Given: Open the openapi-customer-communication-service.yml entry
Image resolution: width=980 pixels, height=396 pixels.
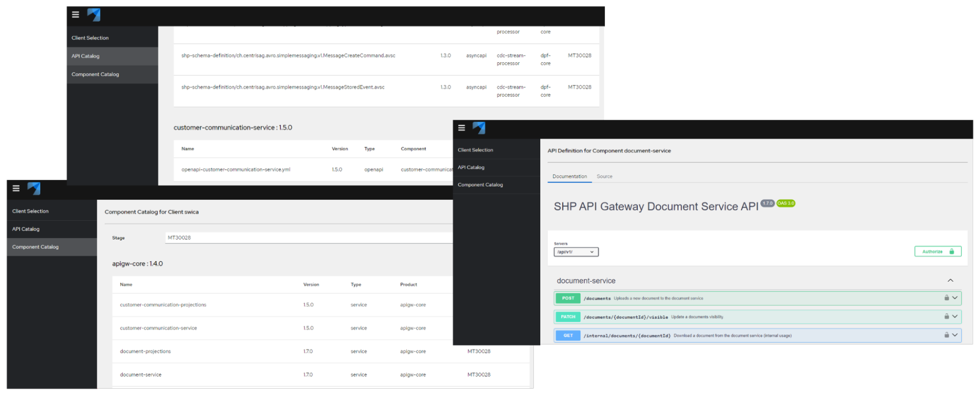Looking at the screenshot, I should (236, 170).
